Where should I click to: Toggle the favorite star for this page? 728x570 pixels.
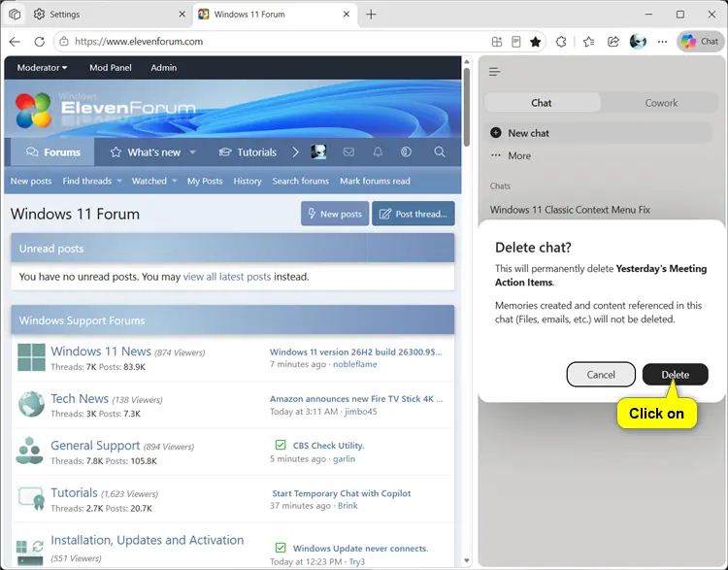pyautogui.click(x=535, y=42)
